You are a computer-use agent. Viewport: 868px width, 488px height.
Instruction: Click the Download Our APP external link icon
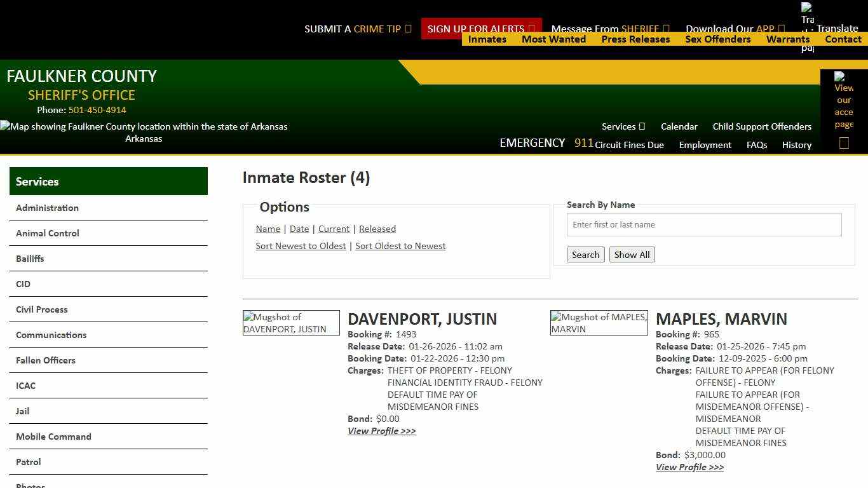[x=782, y=29]
